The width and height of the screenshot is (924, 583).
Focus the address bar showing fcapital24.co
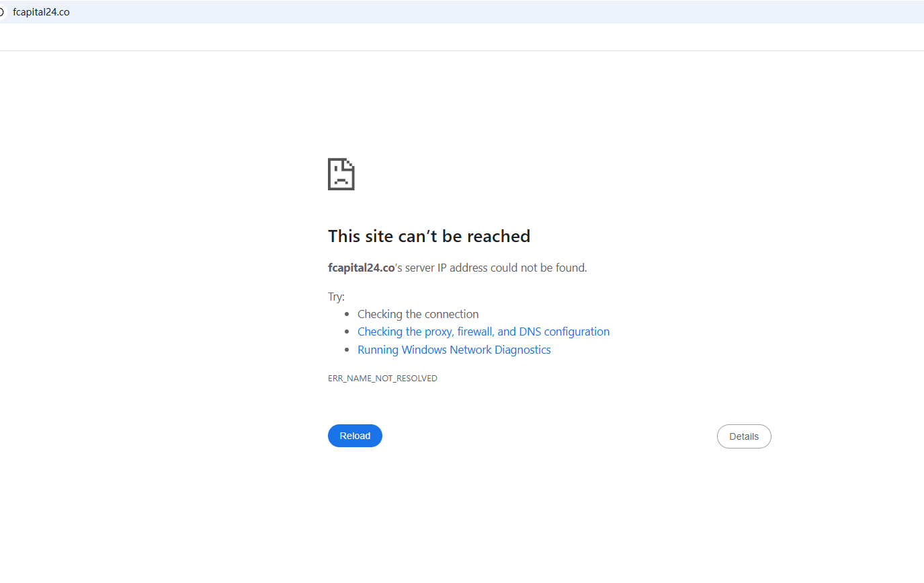click(41, 12)
